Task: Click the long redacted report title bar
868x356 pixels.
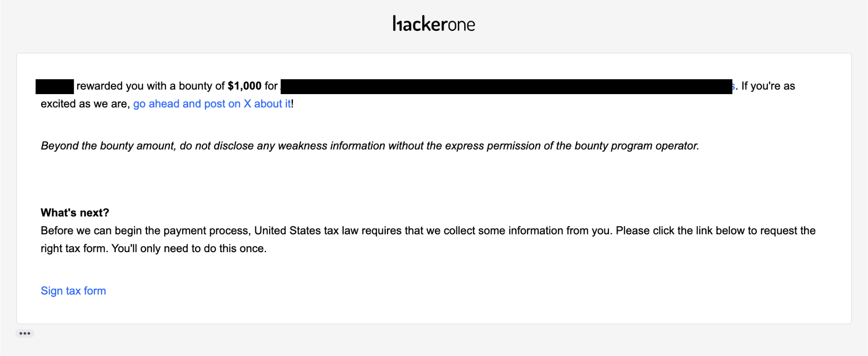Action: (x=506, y=86)
